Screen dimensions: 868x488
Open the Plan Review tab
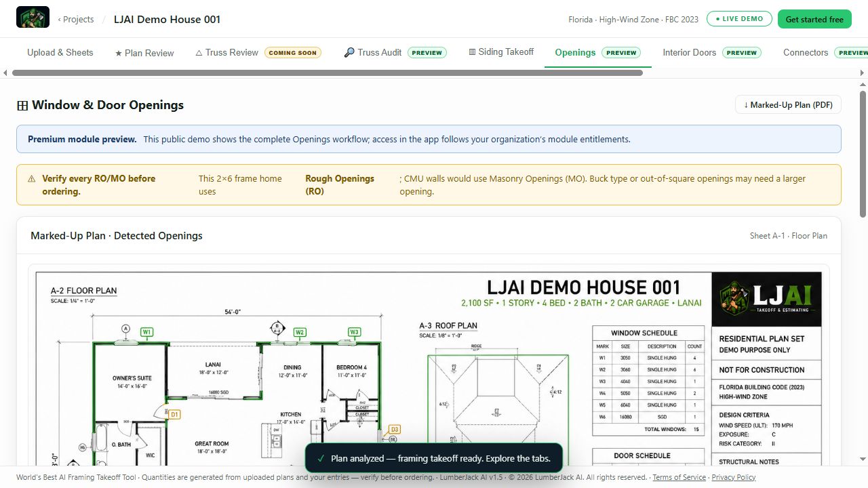[144, 53]
